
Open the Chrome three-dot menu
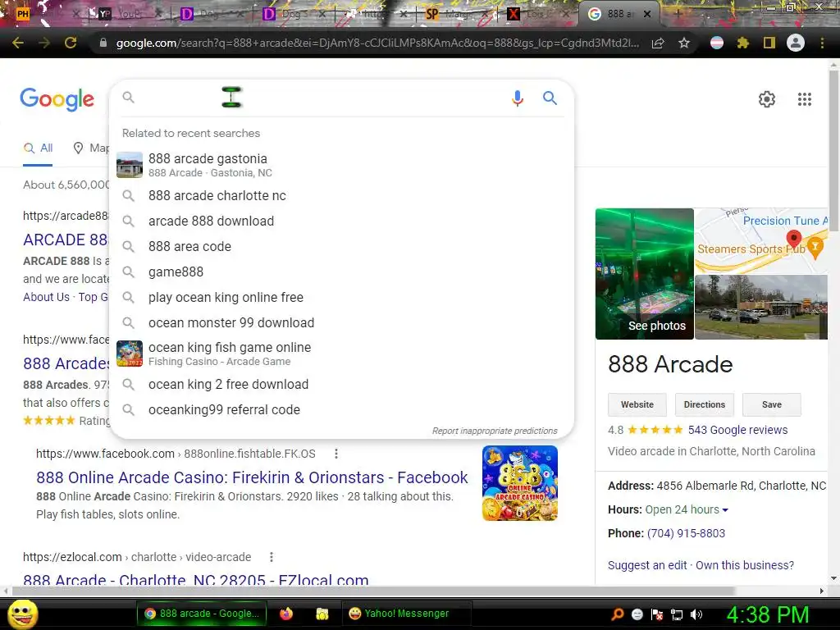(x=822, y=43)
